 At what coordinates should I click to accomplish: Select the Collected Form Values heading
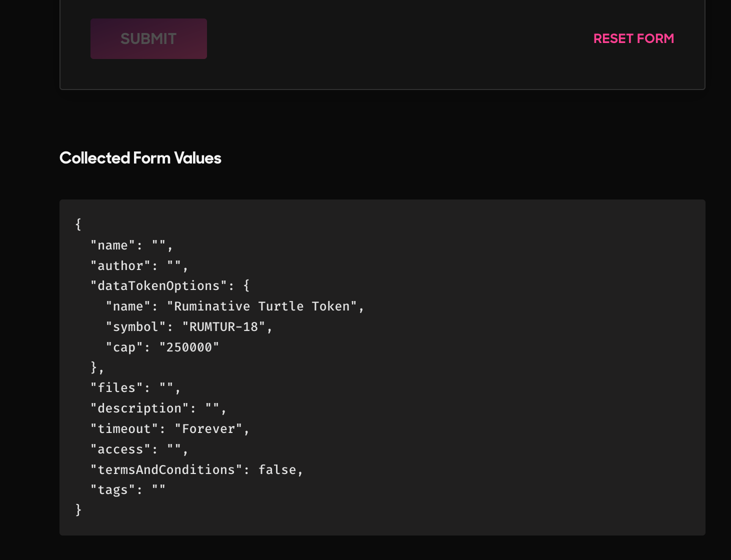click(x=140, y=158)
